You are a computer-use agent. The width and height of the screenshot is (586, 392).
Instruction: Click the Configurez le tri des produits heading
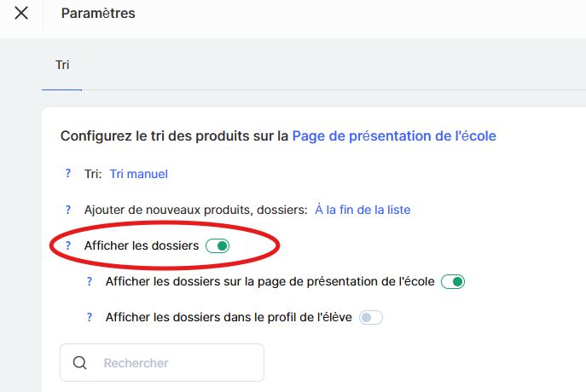(x=174, y=135)
